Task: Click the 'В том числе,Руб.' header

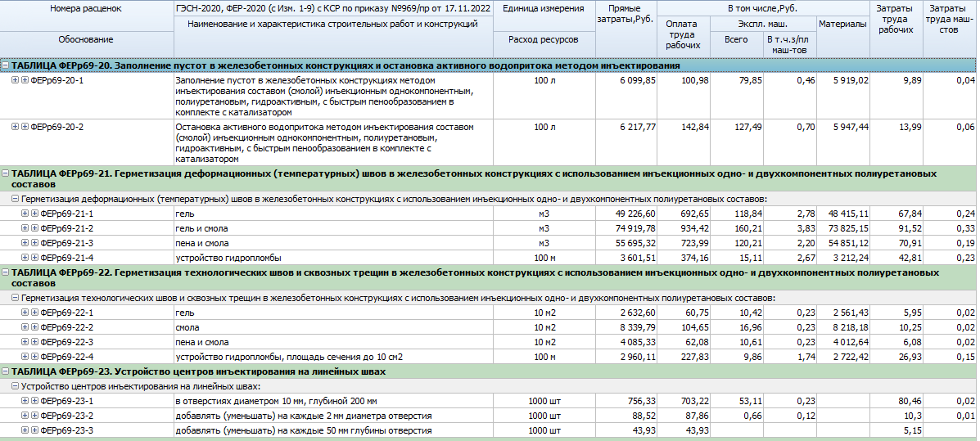Action: click(763, 9)
